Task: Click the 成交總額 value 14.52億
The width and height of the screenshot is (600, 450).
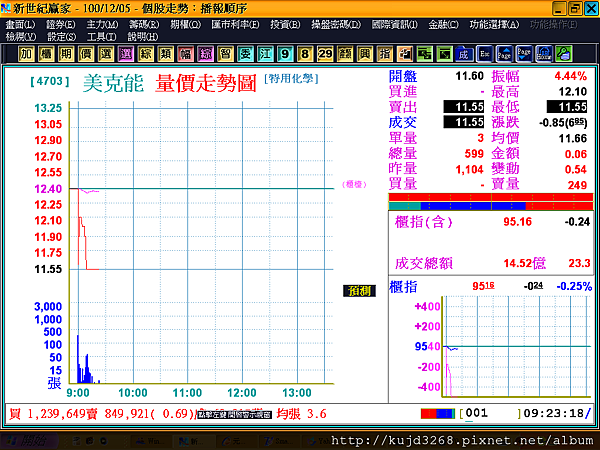Action: [x=524, y=263]
